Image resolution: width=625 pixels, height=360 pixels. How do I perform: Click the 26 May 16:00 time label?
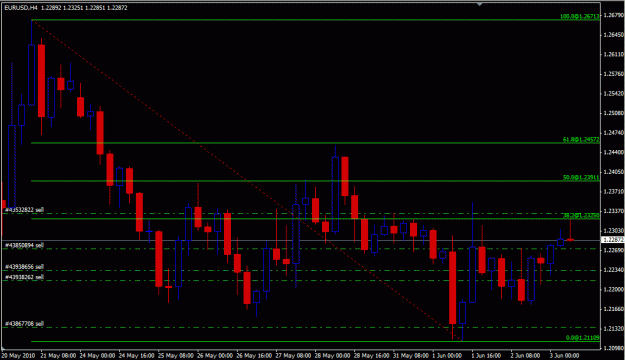tap(254, 355)
